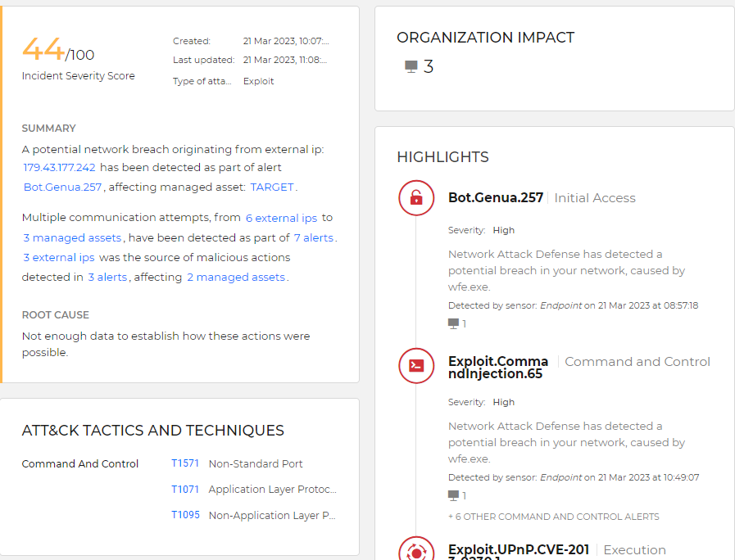Open technique T1571 Non-Standard Port
The image size is (735, 560).
[x=185, y=463]
